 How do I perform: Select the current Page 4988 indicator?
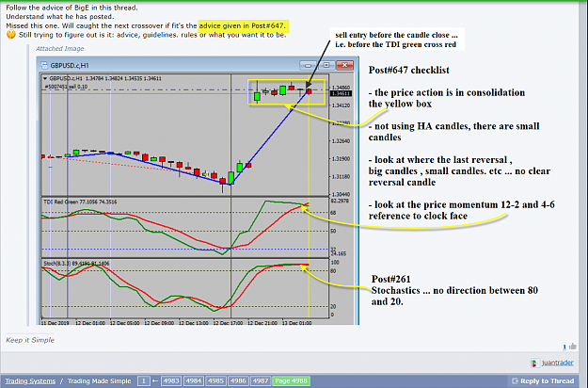(x=291, y=380)
